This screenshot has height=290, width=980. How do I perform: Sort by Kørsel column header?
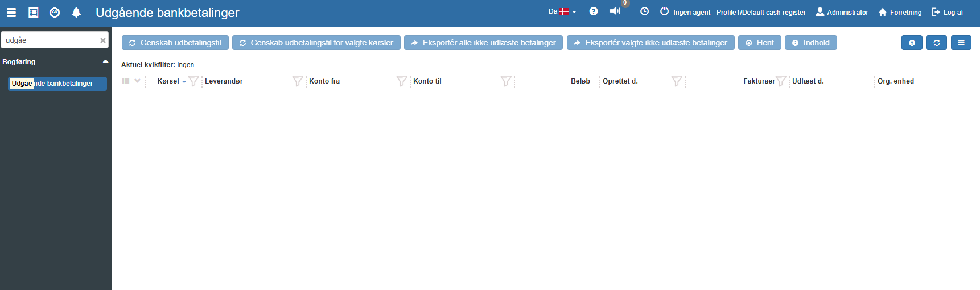pos(168,81)
